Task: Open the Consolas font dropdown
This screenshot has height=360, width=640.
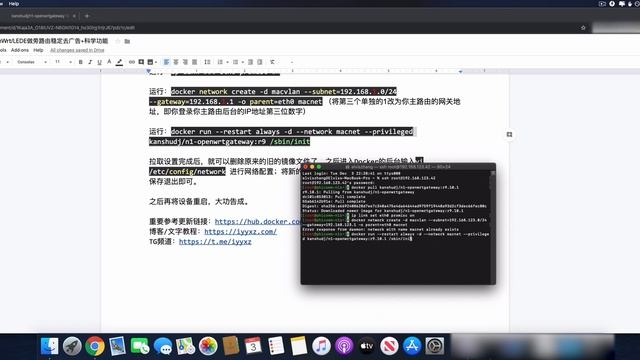Action: point(32,62)
